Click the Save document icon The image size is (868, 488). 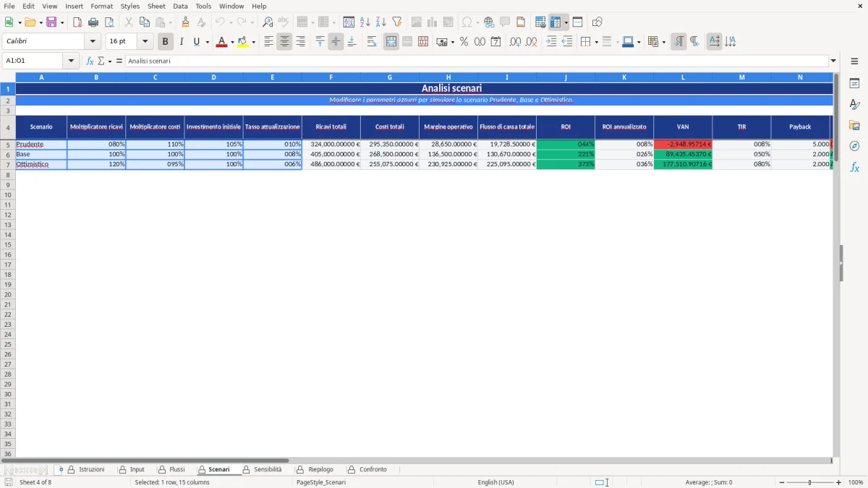point(51,22)
